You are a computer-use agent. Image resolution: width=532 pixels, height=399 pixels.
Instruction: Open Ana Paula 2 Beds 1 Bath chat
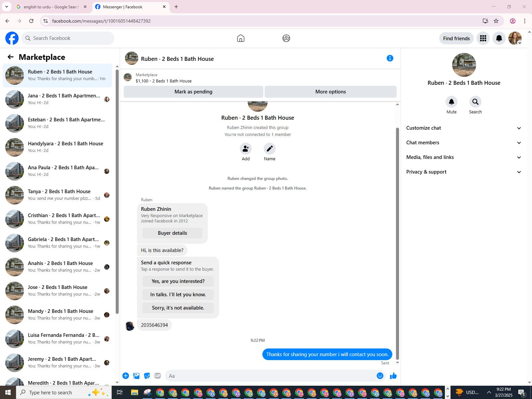[57, 171]
